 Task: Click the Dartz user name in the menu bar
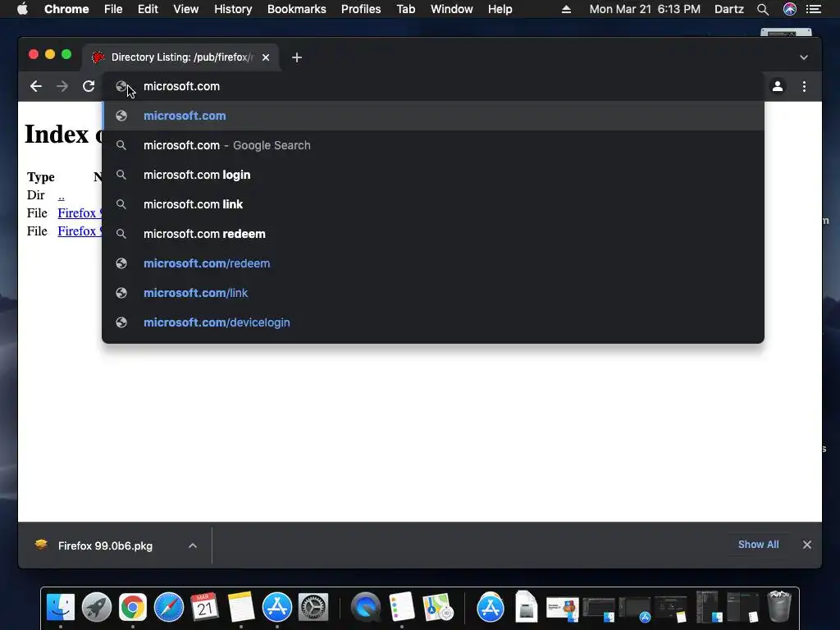(729, 9)
